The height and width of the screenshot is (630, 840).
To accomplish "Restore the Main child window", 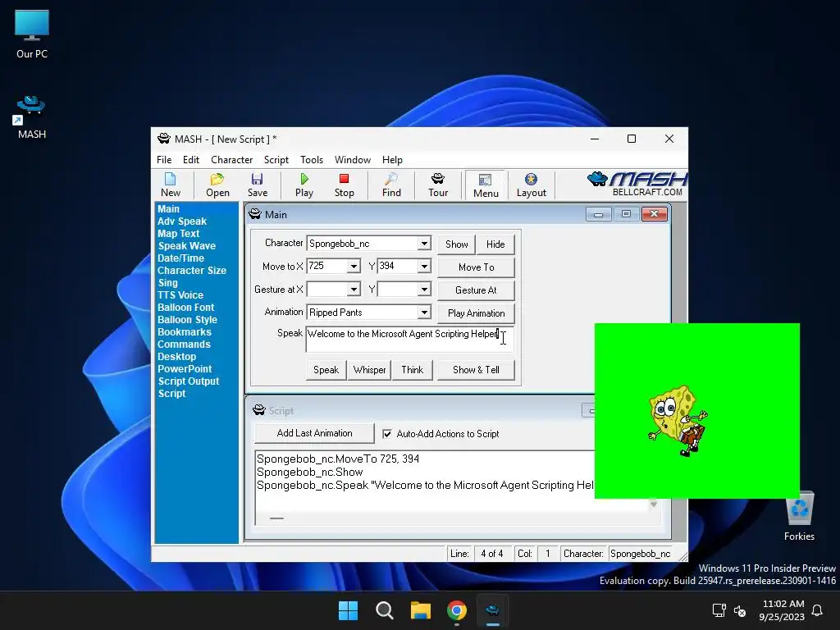I will point(626,214).
